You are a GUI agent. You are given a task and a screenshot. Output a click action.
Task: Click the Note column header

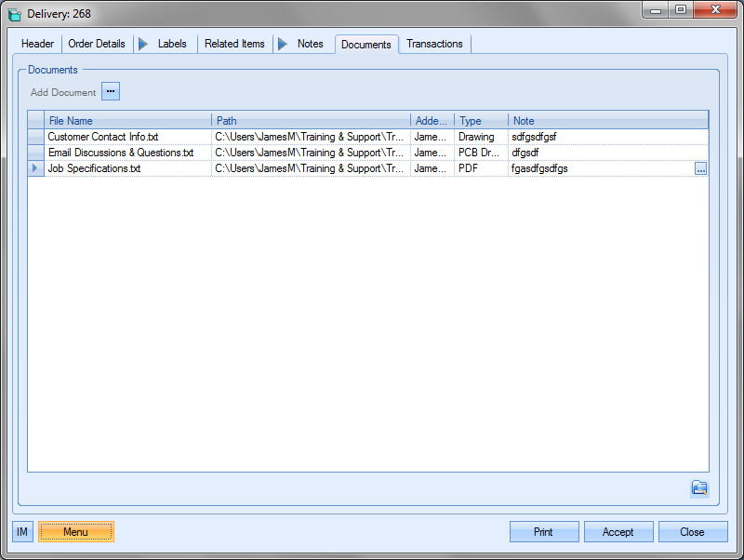608,121
